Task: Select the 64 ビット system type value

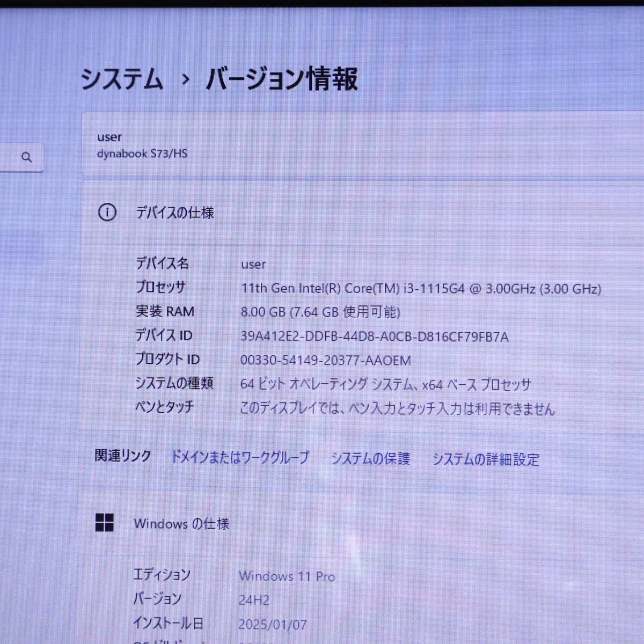Action: coord(386,385)
